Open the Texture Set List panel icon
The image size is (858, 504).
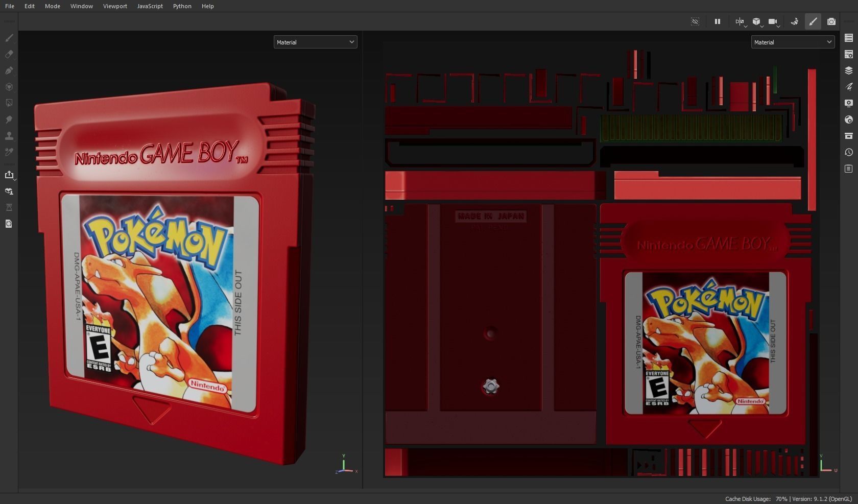[849, 38]
